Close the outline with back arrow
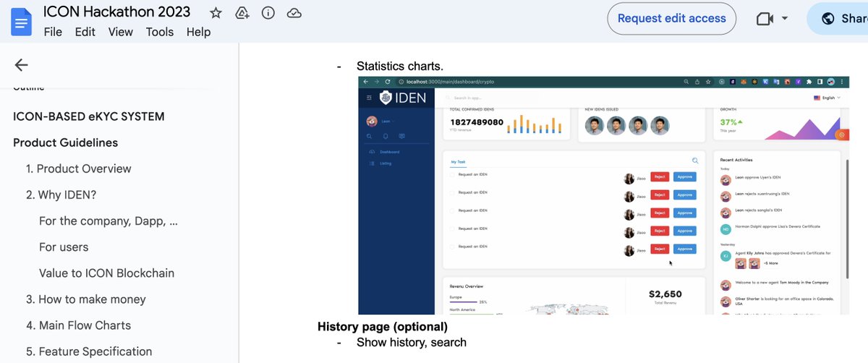868x363 pixels. [21, 65]
